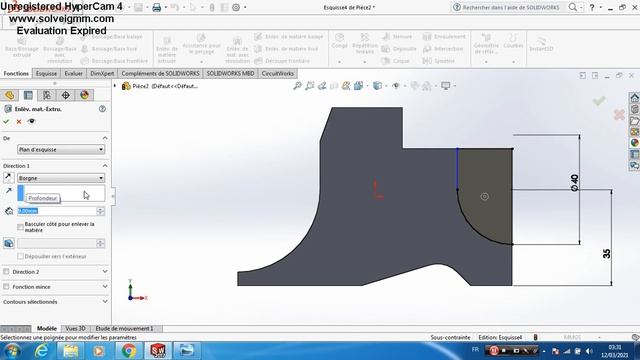Cancel with the viewport corner red X
This screenshot has height=360, width=640.
pos(619,114)
